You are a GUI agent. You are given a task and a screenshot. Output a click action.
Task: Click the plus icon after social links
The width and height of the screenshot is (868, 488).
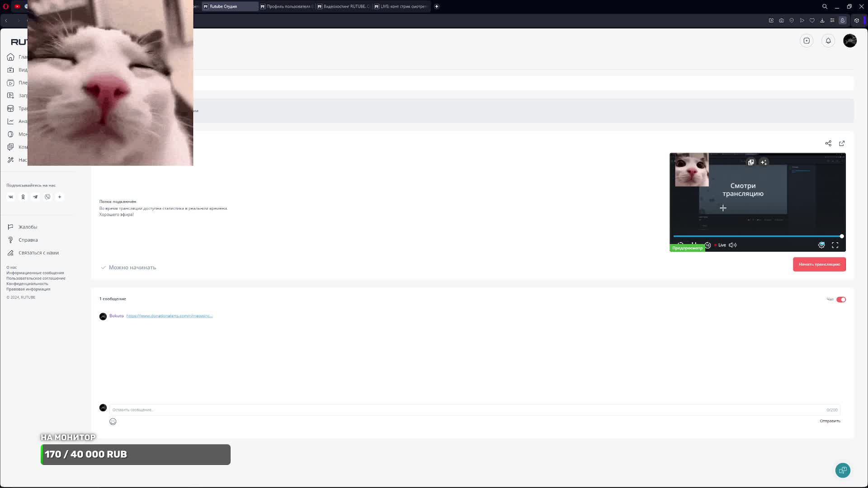(60, 197)
